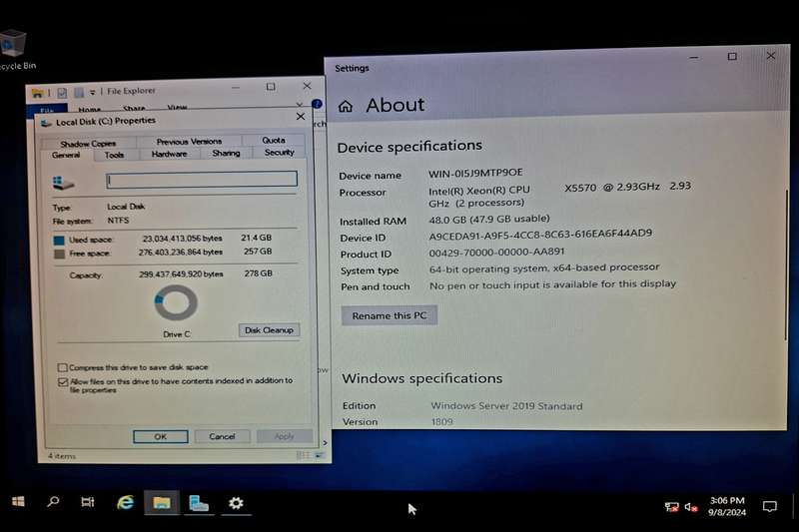Viewport: 799px width, 532px height.
Task: Click the muted volume tray icon
Action: pyautogui.click(x=691, y=506)
